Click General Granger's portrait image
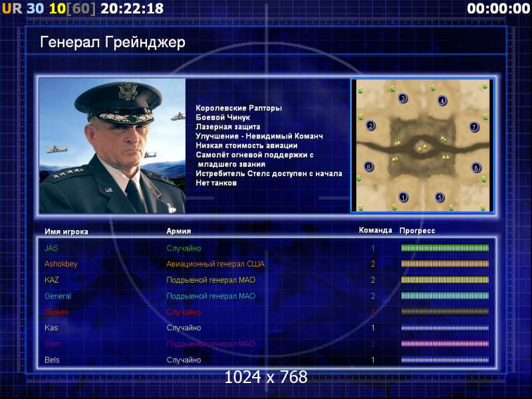This screenshot has height=399, width=532. 112,146
